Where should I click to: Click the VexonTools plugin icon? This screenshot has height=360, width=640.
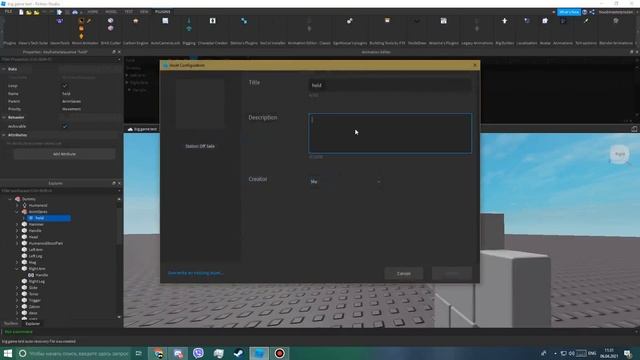point(60,21)
